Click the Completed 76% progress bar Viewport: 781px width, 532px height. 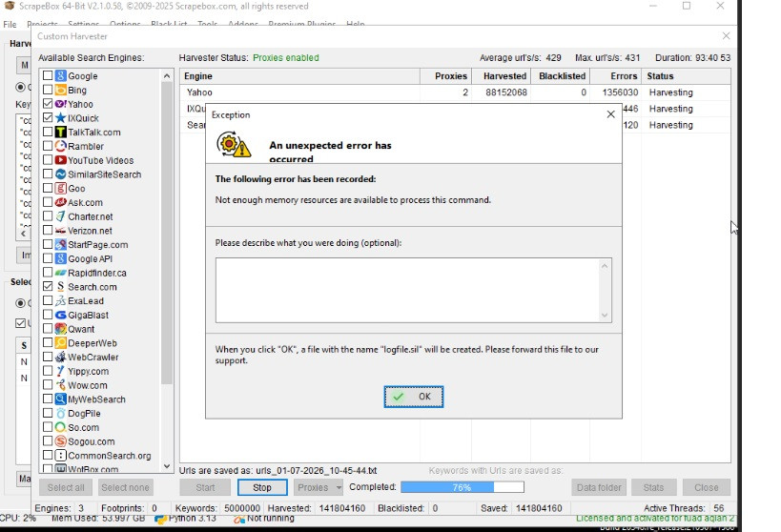coord(462,487)
